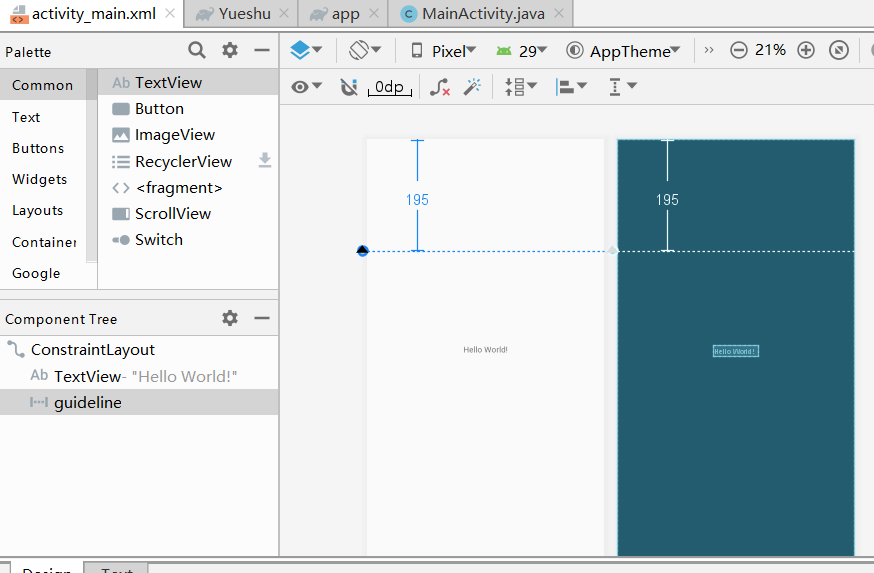Open the palette search
The image size is (874, 573).
point(196,50)
